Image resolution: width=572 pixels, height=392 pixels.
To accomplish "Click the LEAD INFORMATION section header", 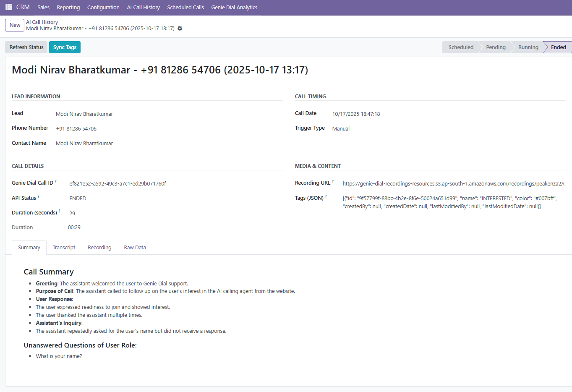I will point(36,97).
